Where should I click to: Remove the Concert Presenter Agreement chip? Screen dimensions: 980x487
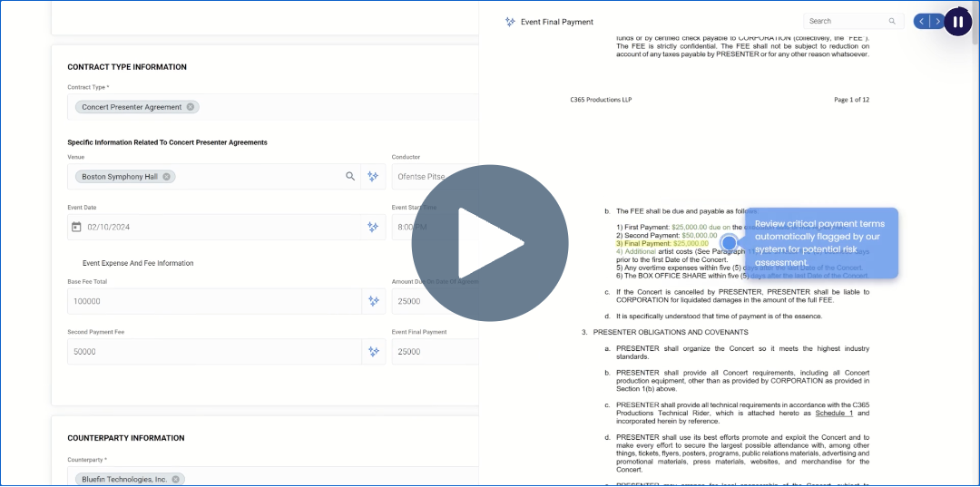pos(190,107)
